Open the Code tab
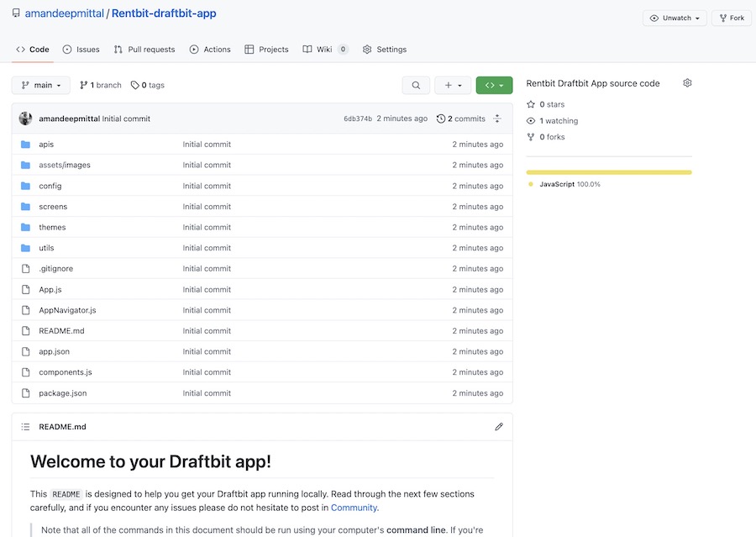This screenshot has width=756, height=537. pos(33,50)
